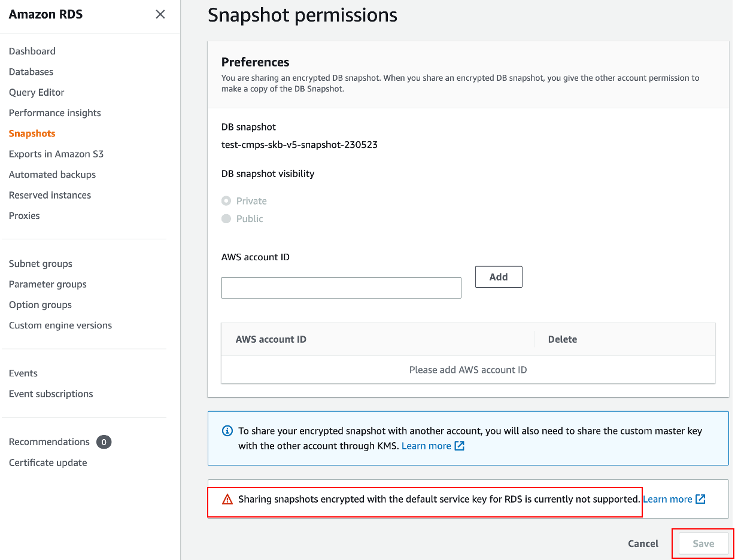Click the Delete column header

tap(563, 339)
